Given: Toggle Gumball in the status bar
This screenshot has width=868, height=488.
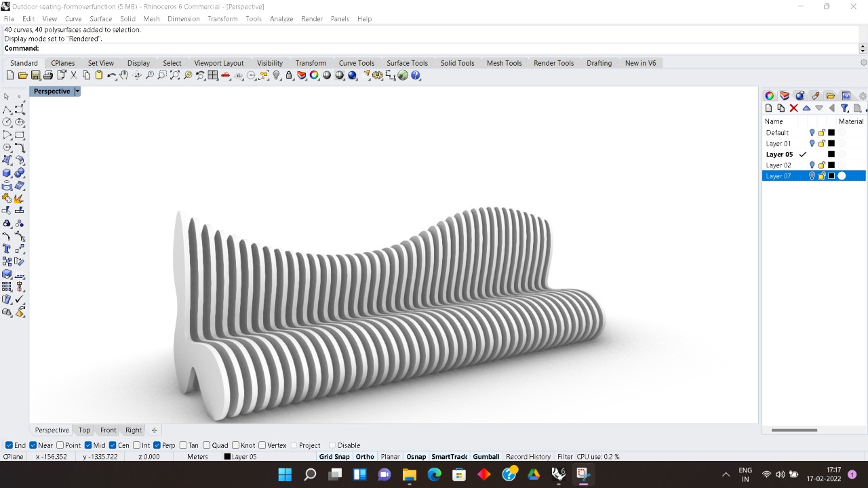Looking at the screenshot, I should pyautogui.click(x=486, y=457).
